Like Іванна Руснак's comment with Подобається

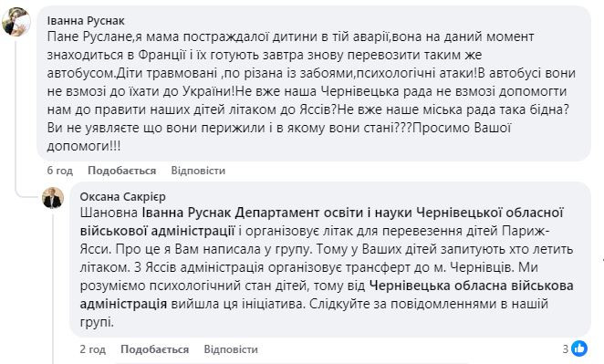pyautogui.click(x=121, y=171)
